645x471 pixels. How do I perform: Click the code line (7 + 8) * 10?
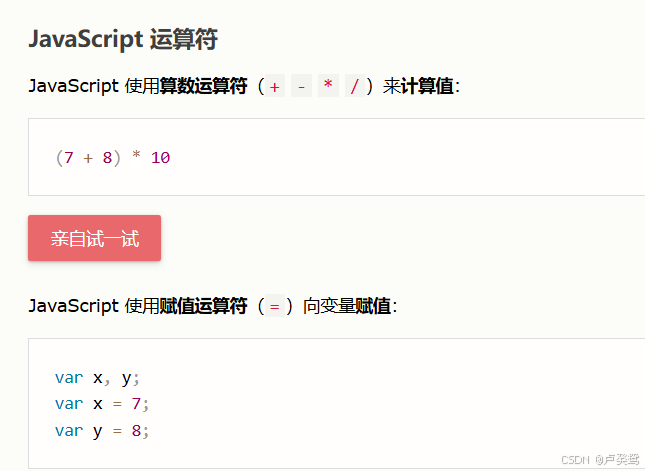[112, 158]
